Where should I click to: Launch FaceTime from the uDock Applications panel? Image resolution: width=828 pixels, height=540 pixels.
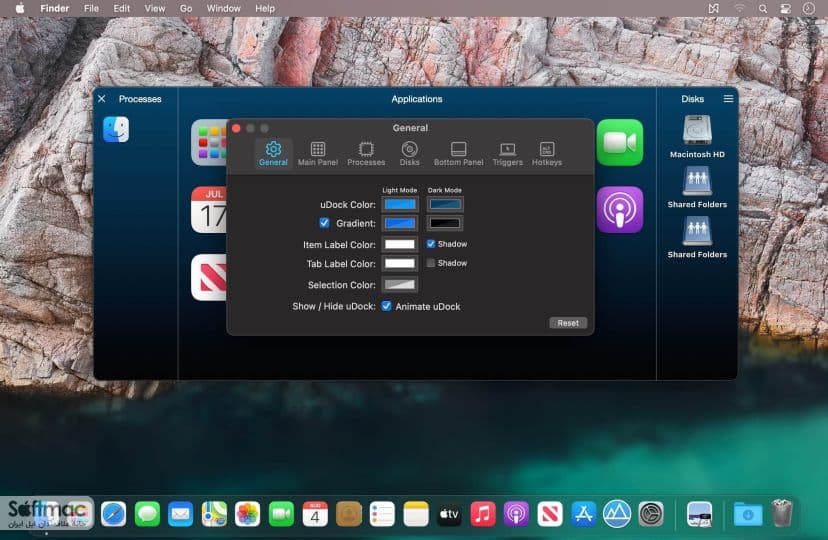click(619, 143)
